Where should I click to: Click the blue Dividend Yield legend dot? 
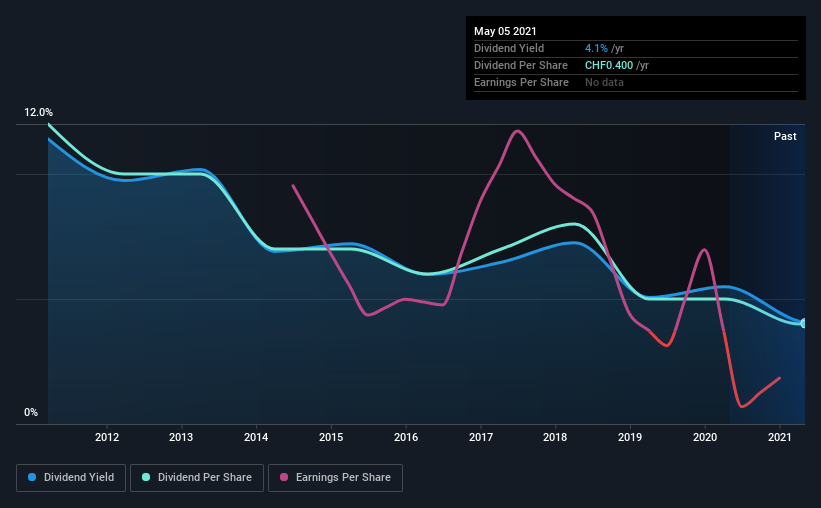(32, 477)
